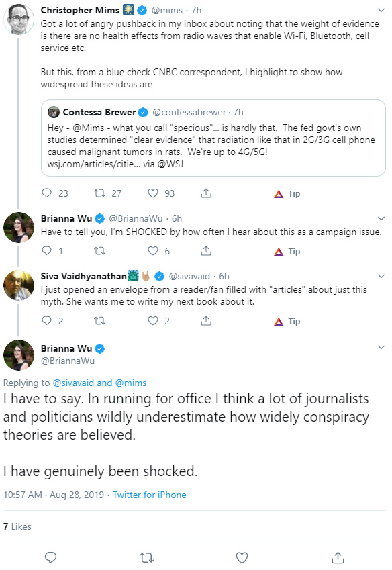This screenshot has width=392, height=570.
Task: Click reply icon on Christopher Mims tweet
Action: click(x=47, y=193)
